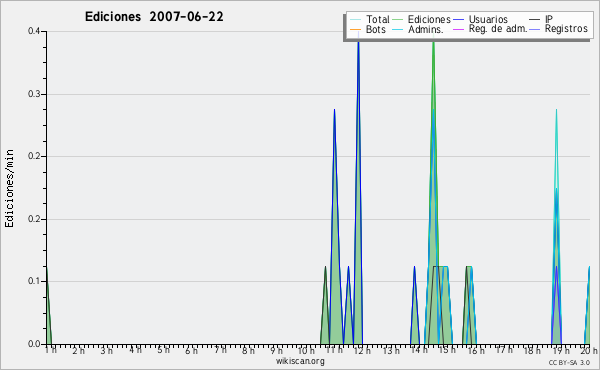Select the Admins. legend label
The width and height of the screenshot is (600, 370).
tap(426, 29)
